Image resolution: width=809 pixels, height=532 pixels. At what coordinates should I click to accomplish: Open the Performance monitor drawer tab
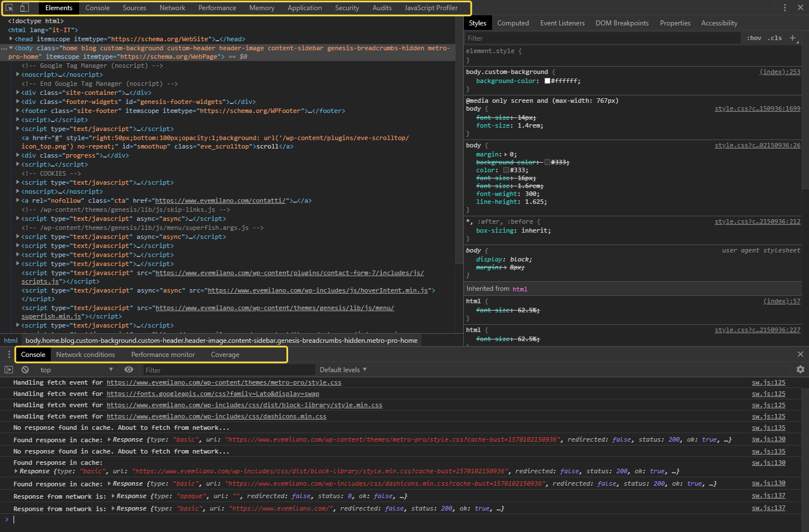point(163,355)
